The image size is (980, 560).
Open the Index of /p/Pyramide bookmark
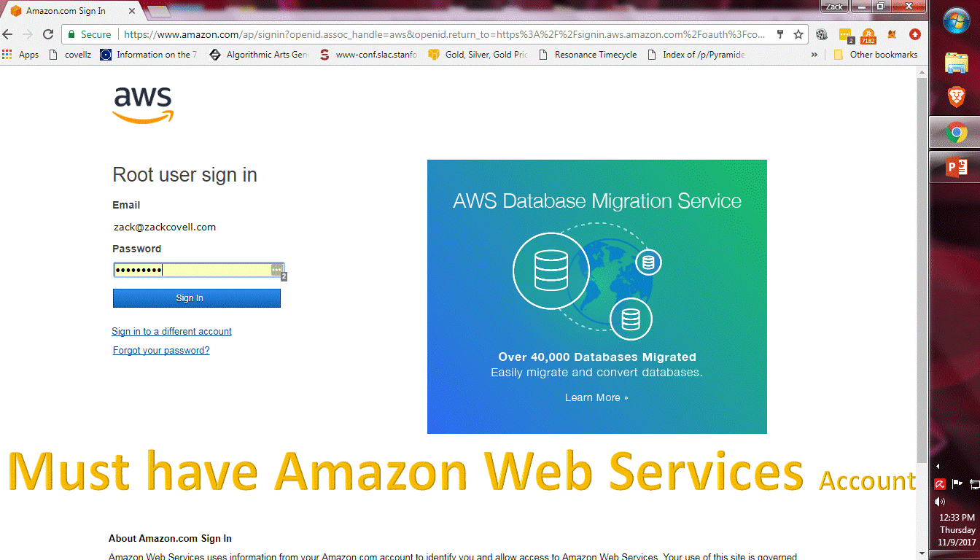pyautogui.click(x=696, y=55)
